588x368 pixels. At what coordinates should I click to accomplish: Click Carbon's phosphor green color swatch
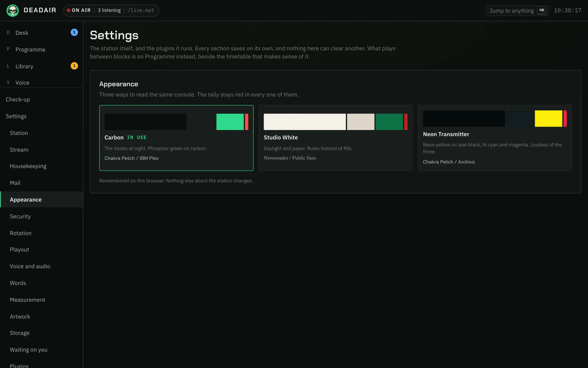pyautogui.click(x=230, y=122)
